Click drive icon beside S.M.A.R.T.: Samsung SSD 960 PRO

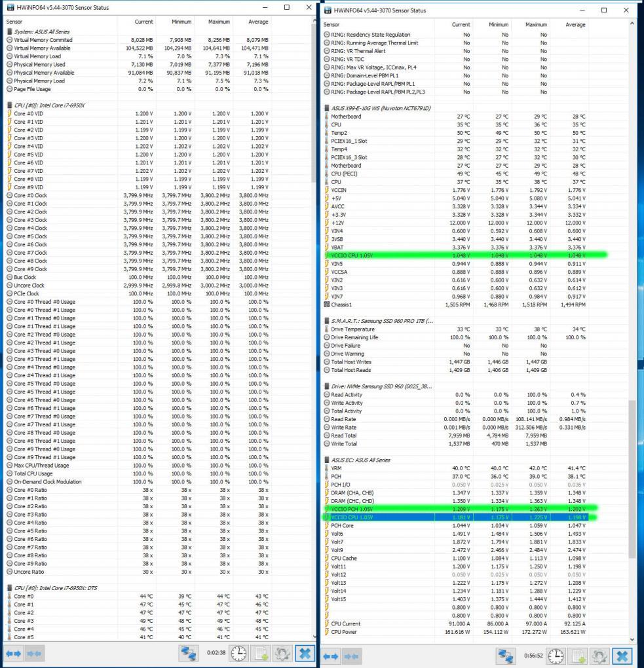327,321
